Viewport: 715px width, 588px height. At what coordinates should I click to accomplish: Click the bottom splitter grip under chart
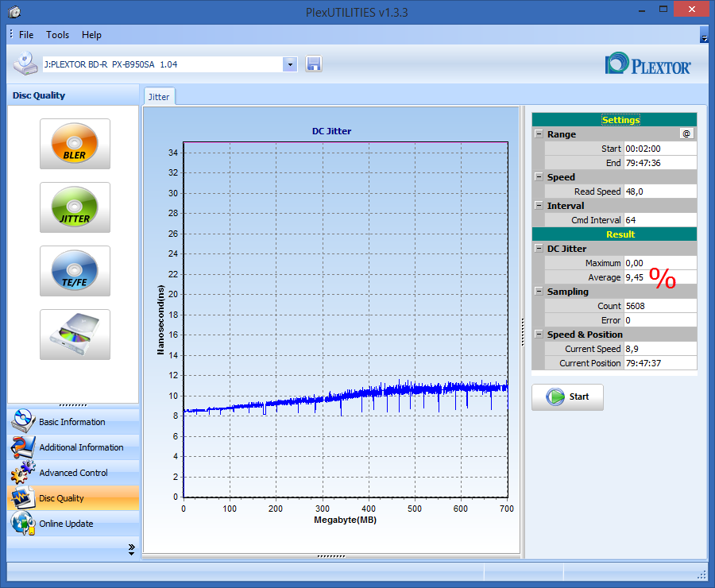(331, 556)
